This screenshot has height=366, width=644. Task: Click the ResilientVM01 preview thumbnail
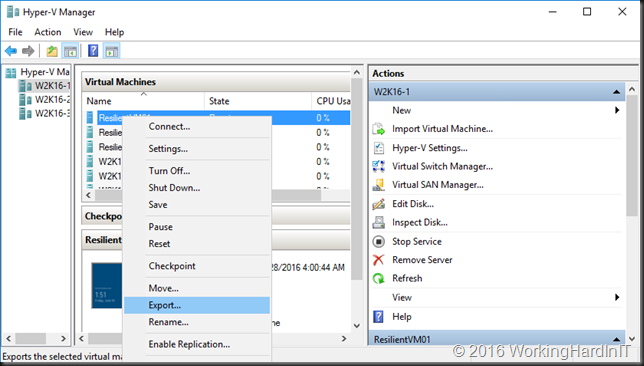tap(107, 285)
